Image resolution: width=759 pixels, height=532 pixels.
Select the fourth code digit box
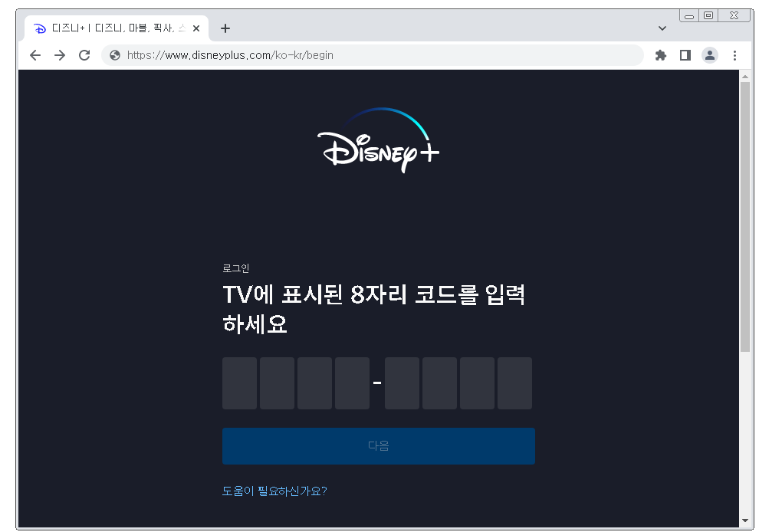353,383
